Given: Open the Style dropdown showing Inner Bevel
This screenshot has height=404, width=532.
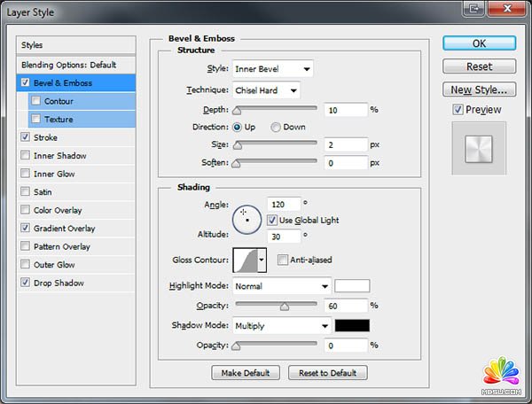Looking at the screenshot, I should coord(272,68).
